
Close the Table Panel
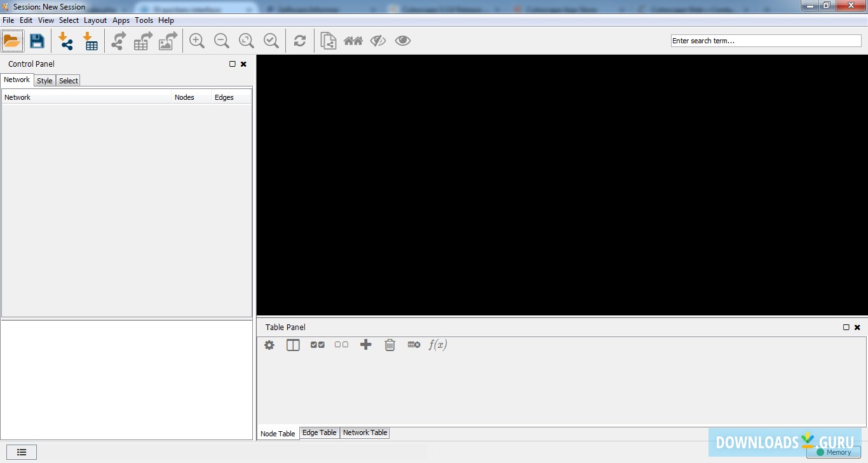point(857,328)
